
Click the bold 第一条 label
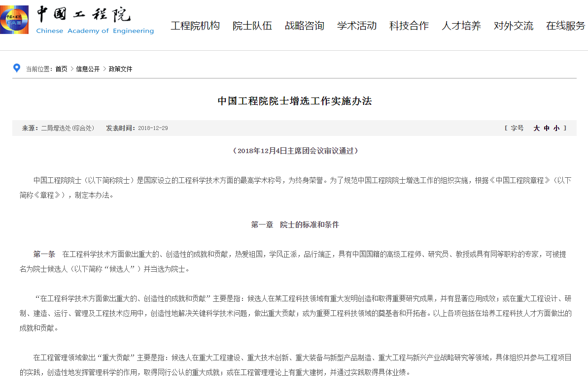click(x=44, y=255)
